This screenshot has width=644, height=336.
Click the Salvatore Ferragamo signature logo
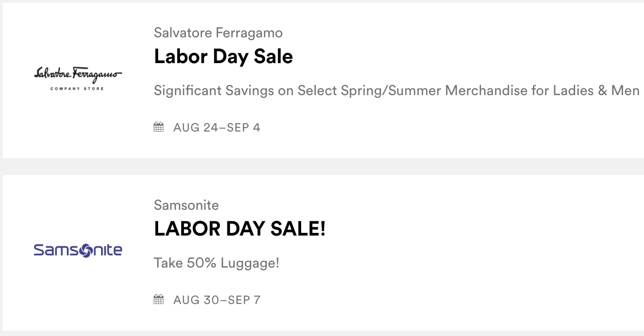point(78,74)
